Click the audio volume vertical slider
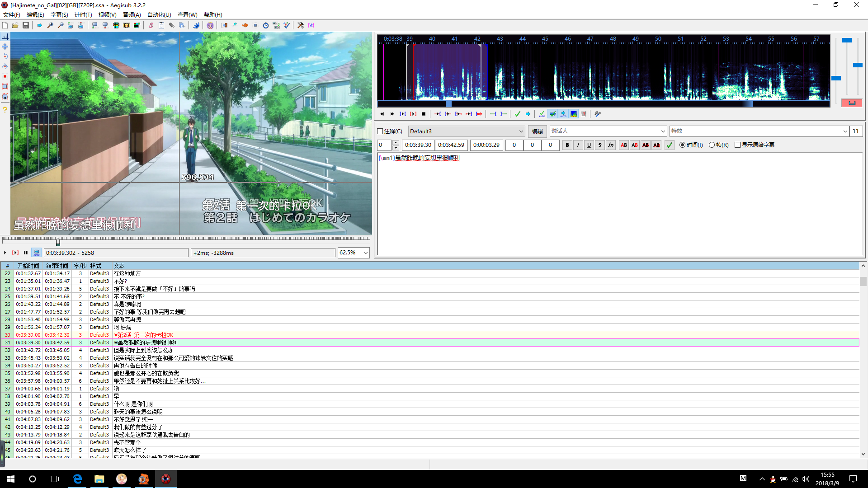 pos(857,66)
